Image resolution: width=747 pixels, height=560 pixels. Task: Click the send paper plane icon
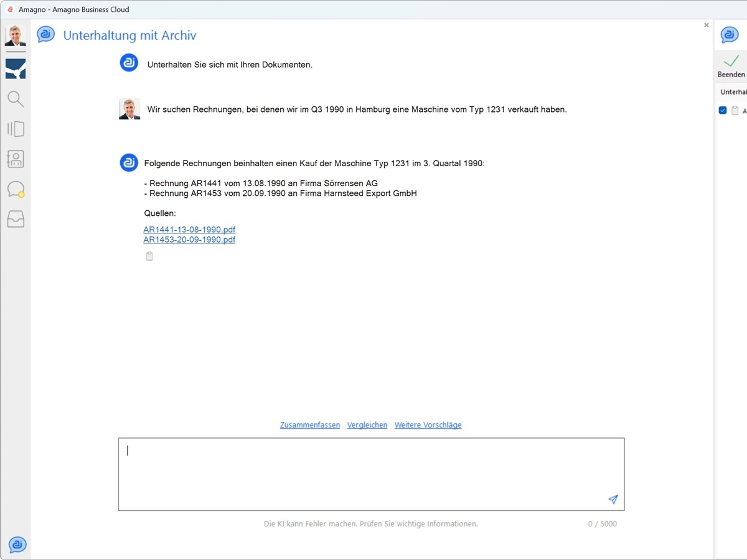tap(613, 499)
